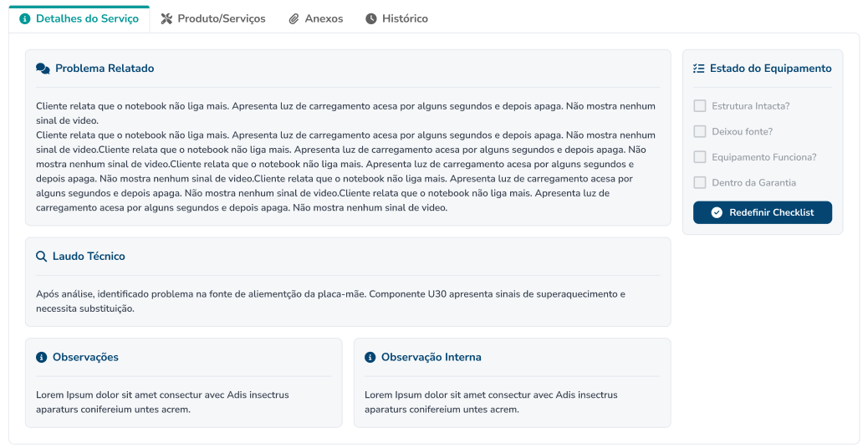868x448 pixels.
Task: Enable the Equipamento Funciona? checkbox
Action: coord(700,157)
